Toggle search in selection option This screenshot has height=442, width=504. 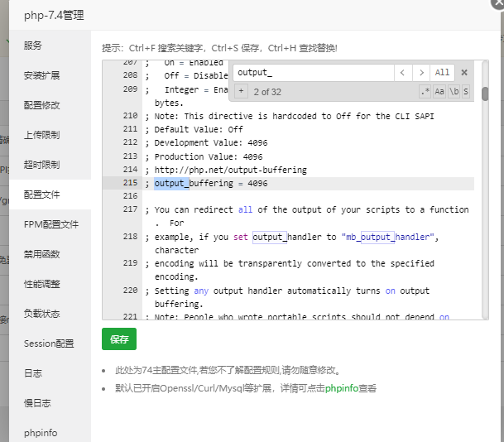pos(466,91)
